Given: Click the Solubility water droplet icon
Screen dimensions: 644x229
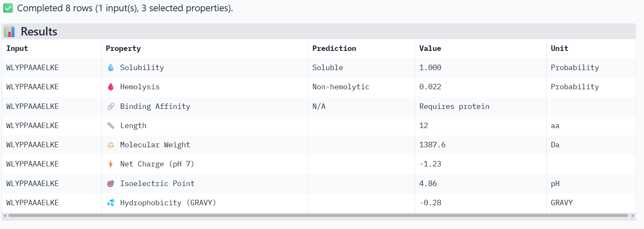Looking at the screenshot, I should (x=111, y=68).
